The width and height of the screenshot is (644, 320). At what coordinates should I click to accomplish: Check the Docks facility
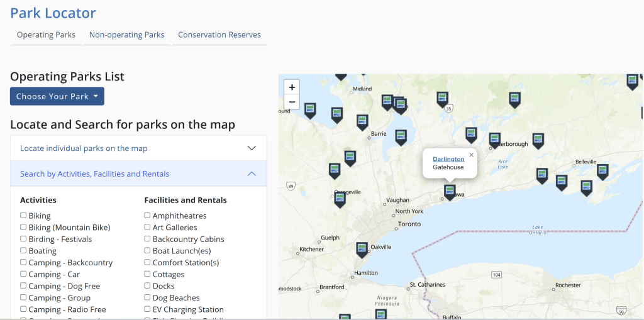click(x=147, y=285)
